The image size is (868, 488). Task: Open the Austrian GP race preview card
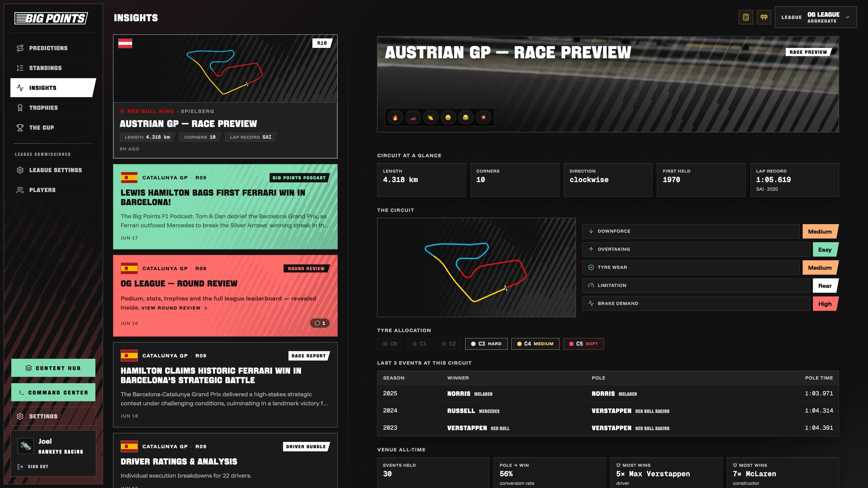(x=225, y=96)
